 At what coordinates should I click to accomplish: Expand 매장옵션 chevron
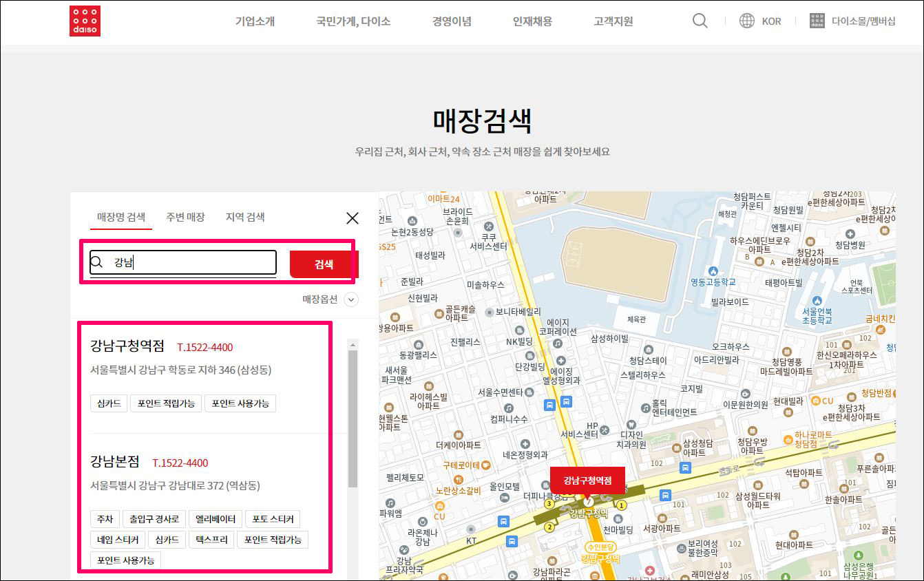[351, 299]
